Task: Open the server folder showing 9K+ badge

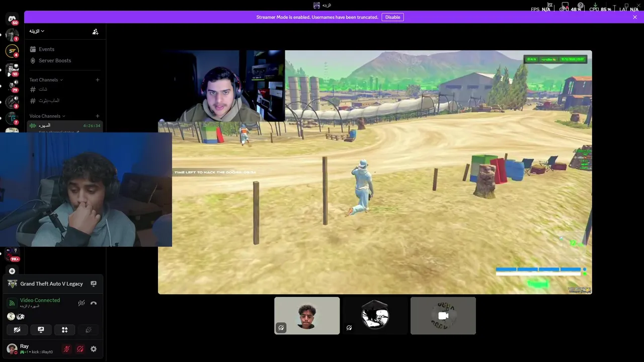Action: tap(13, 254)
